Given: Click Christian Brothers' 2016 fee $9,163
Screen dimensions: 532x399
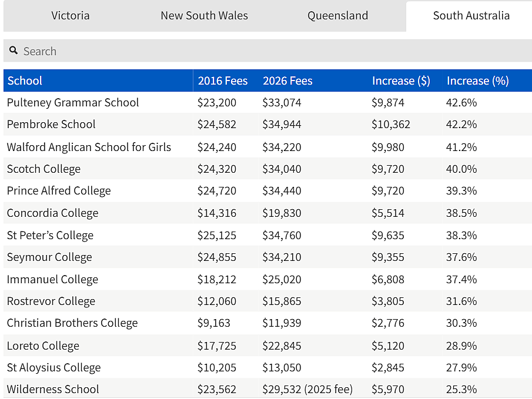Looking at the screenshot, I should click(x=214, y=323).
